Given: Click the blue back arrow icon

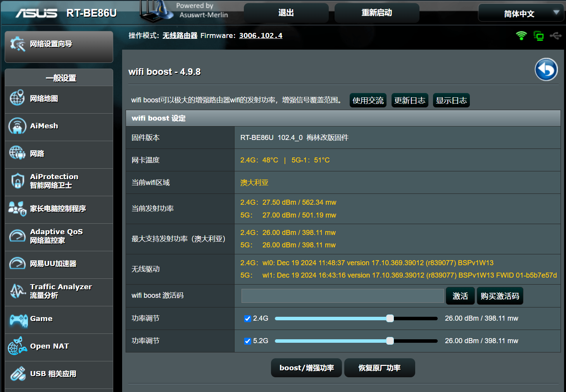Looking at the screenshot, I should (546, 70).
